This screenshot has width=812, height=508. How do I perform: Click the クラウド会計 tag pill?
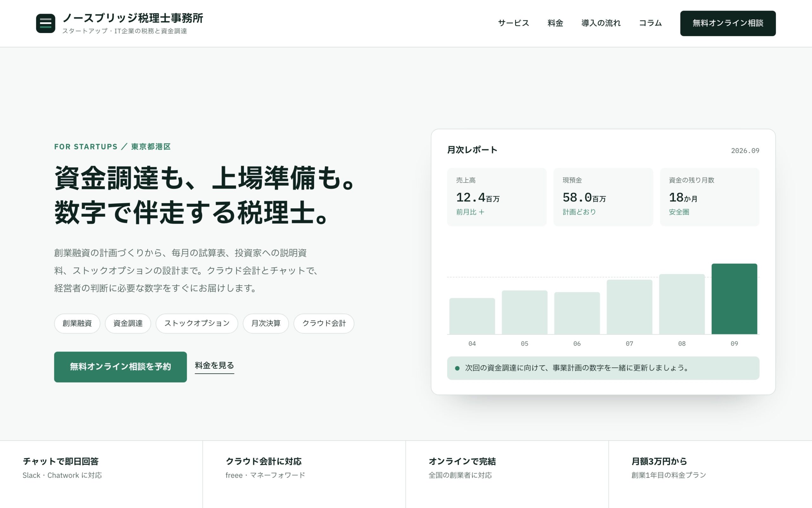[324, 323]
